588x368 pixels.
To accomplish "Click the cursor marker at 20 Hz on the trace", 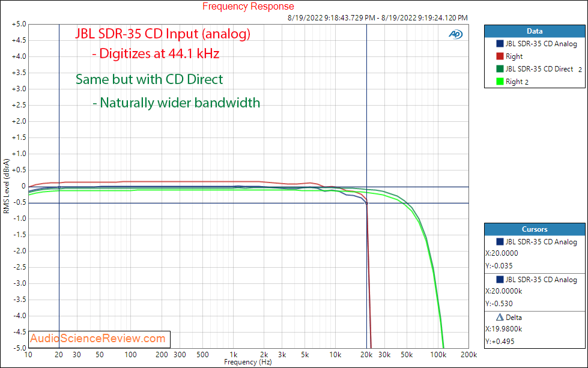I will 59,187.
